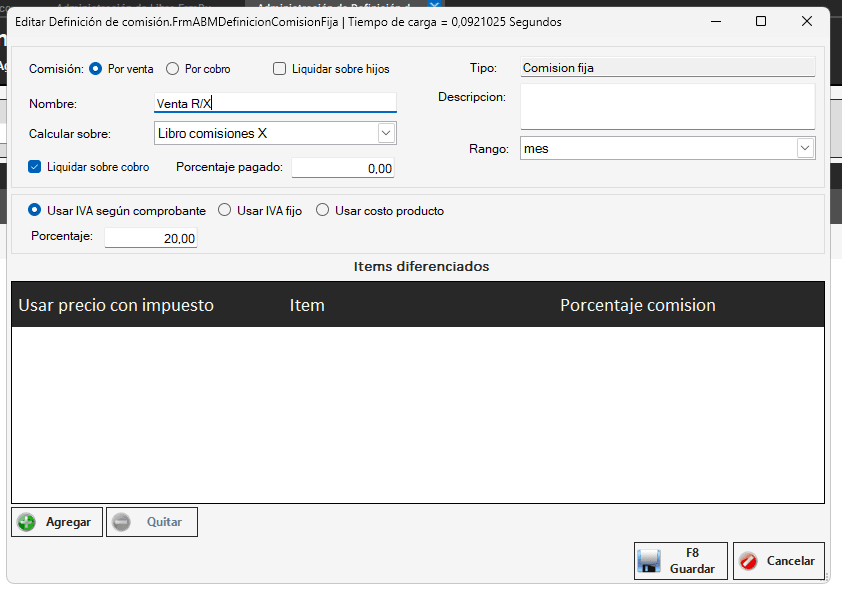Image resolution: width=842 pixels, height=590 pixels.
Task: Select the Por cobro commission option
Action: click(x=173, y=69)
